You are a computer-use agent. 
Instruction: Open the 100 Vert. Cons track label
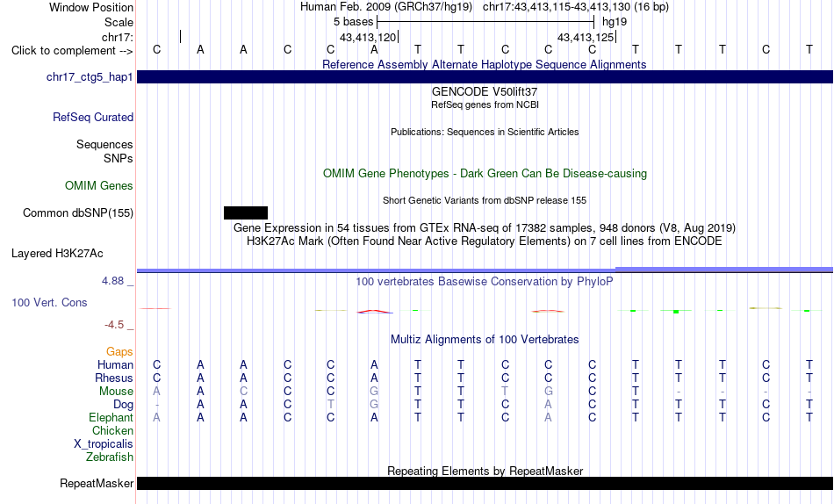(49, 302)
